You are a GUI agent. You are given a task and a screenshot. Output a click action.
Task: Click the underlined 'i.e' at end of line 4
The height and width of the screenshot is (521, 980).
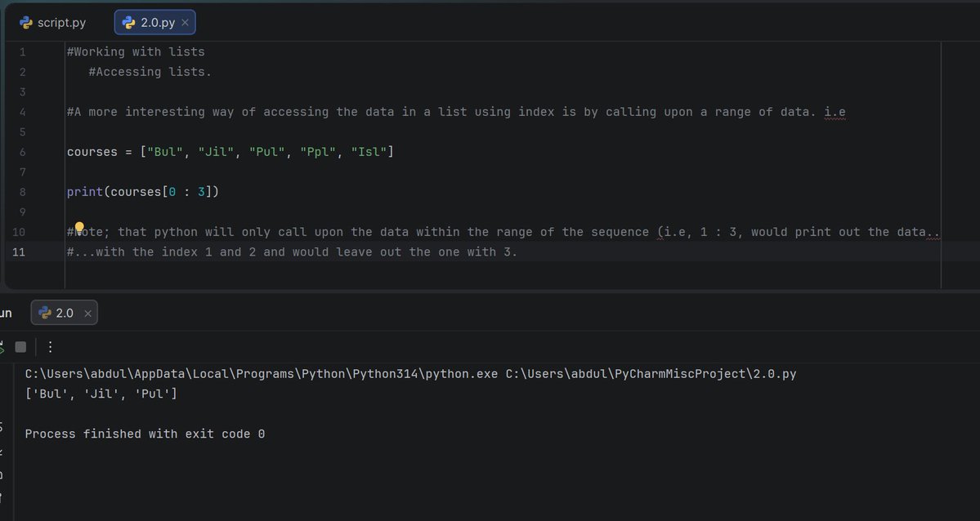pyautogui.click(x=835, y=112)
